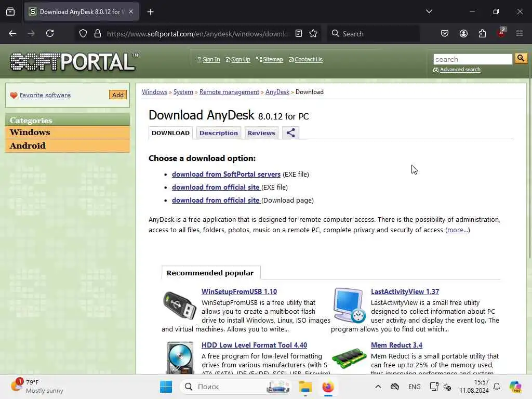Open a new tab with the plus button

click(x=150, y=12)
